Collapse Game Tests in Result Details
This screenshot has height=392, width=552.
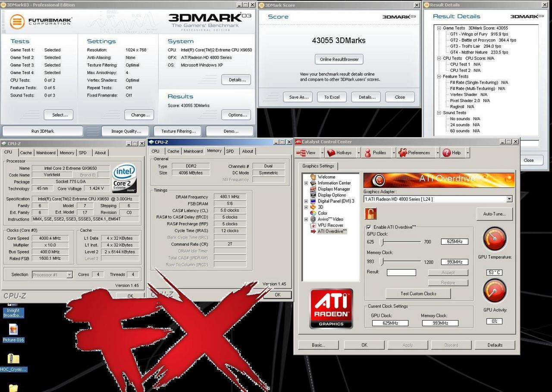439,28
